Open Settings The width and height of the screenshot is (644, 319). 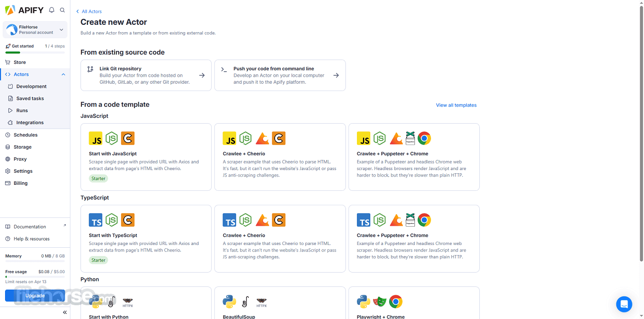[x=23, y=171]
